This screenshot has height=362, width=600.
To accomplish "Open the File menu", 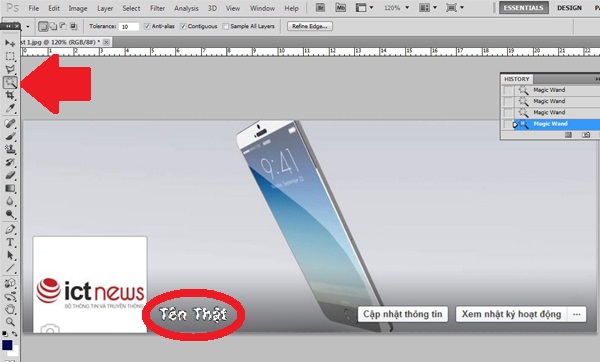I will [x=34, y=8].
